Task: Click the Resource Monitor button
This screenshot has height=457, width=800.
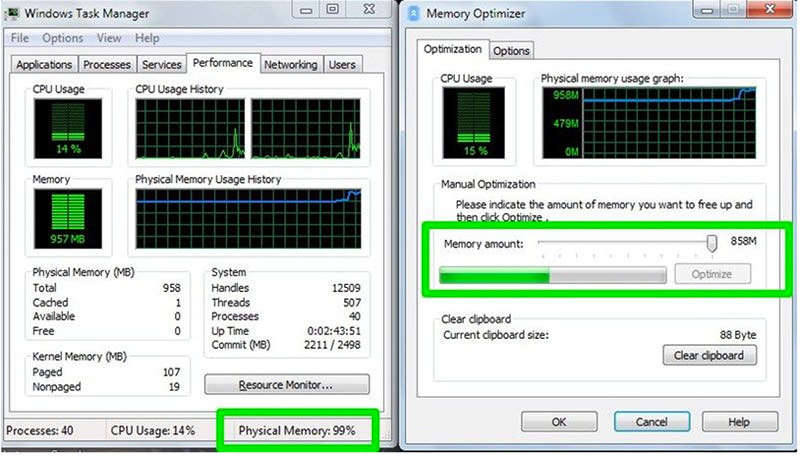Action: 287,385
